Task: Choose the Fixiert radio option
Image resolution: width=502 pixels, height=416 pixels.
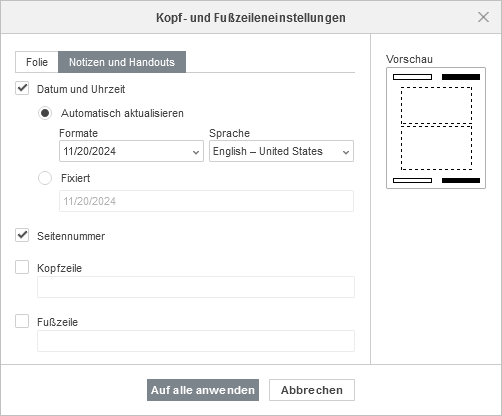Action: click(45, 178)
